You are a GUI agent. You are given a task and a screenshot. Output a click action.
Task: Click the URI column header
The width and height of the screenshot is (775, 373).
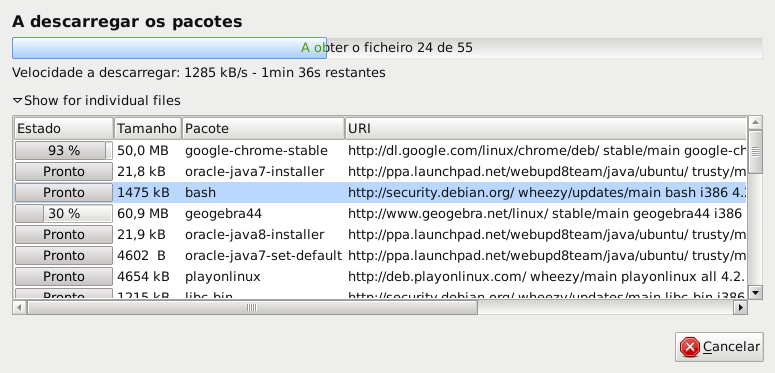pos(545,128)
